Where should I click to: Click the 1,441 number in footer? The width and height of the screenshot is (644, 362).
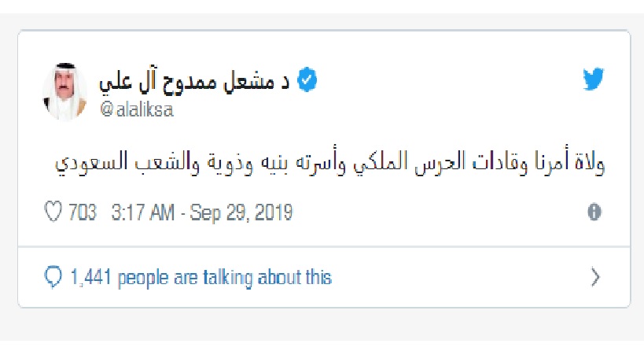(x=90, y=277)
